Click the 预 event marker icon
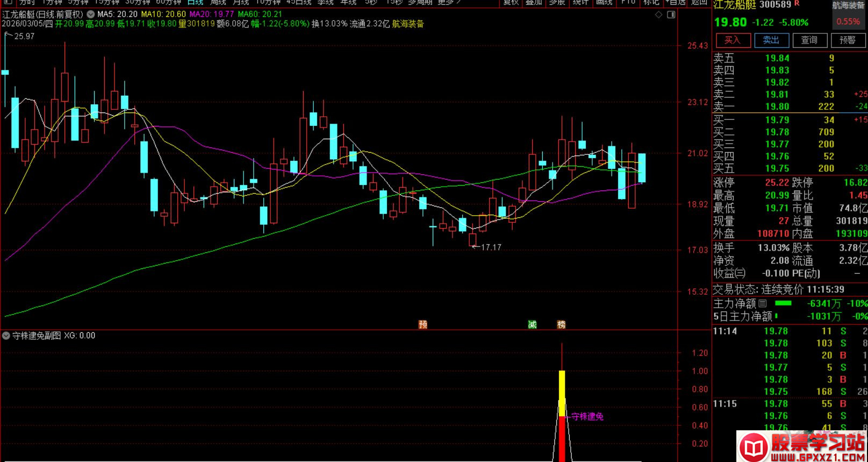This screenshot has width=868, height=462. pyautogui.click(x=423, y=324)
